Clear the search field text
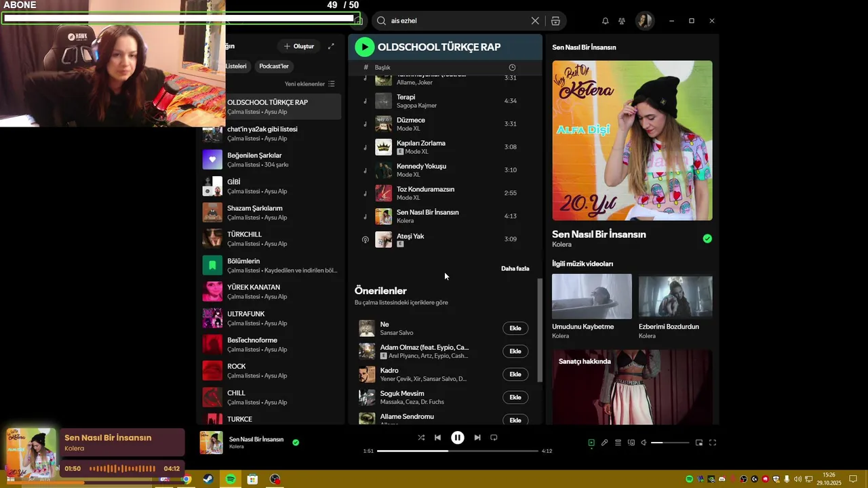The image size is (868, 488). 535,21
